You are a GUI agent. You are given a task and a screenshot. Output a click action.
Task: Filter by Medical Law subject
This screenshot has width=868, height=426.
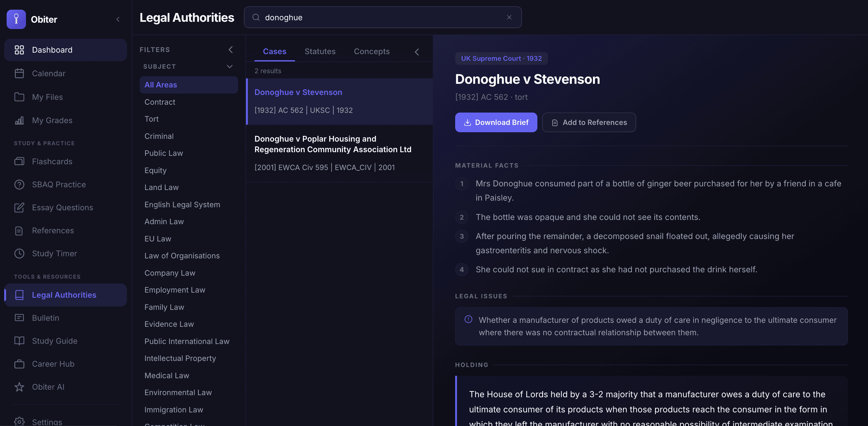point(189,376)
